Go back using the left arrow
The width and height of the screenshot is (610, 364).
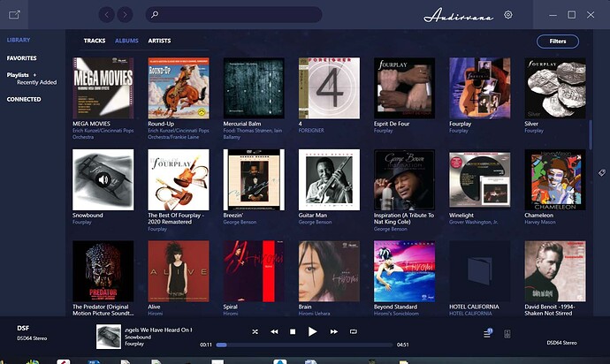(107, 15)
